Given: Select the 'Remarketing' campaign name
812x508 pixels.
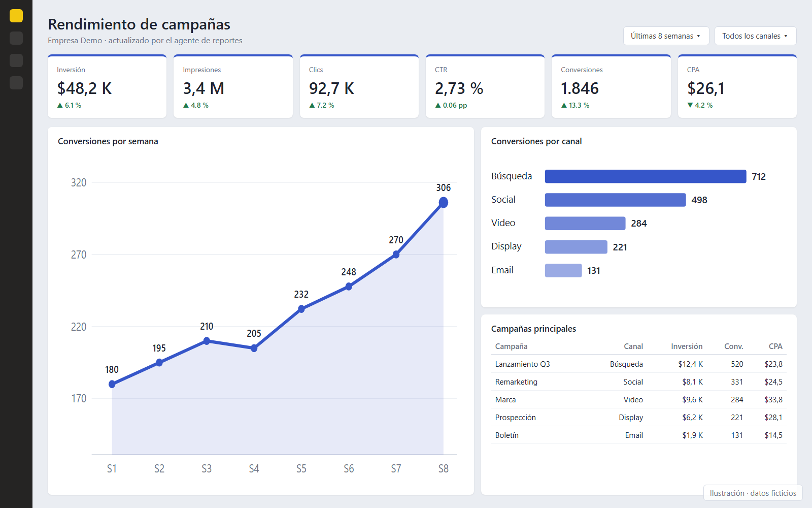Looking at the screenshot, I should click(x=516, y=382).
